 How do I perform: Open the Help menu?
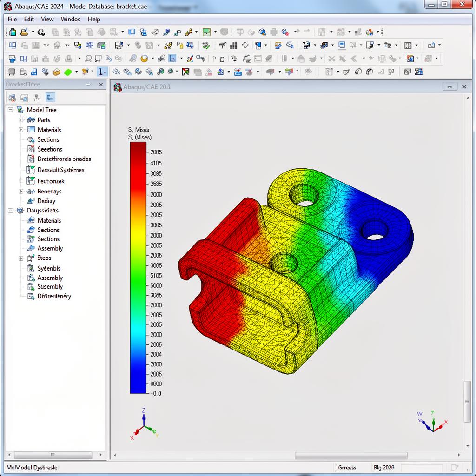coord(94,19)
